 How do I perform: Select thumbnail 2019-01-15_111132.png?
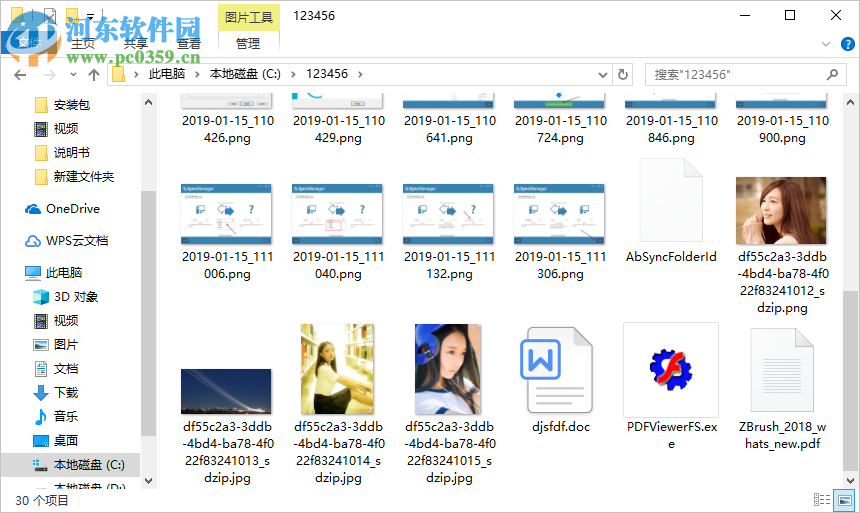(x=448, y=214)
